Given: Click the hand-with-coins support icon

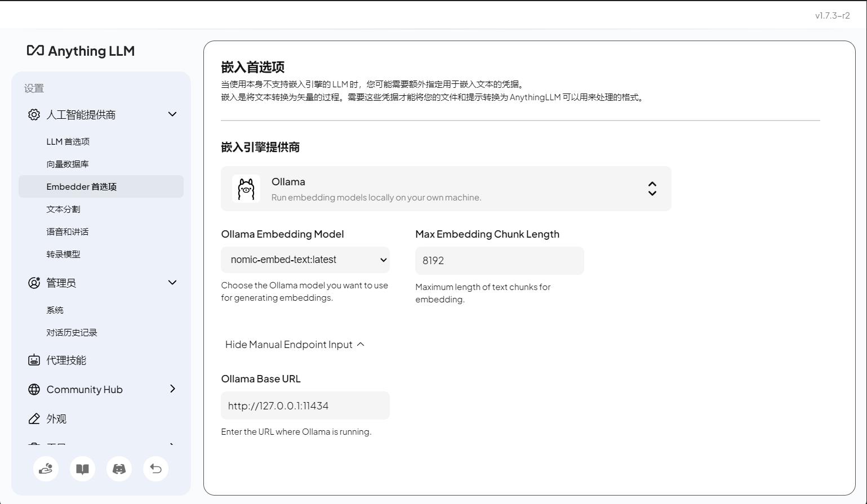Looking at the screenshot, I should [x=46, y=469].
